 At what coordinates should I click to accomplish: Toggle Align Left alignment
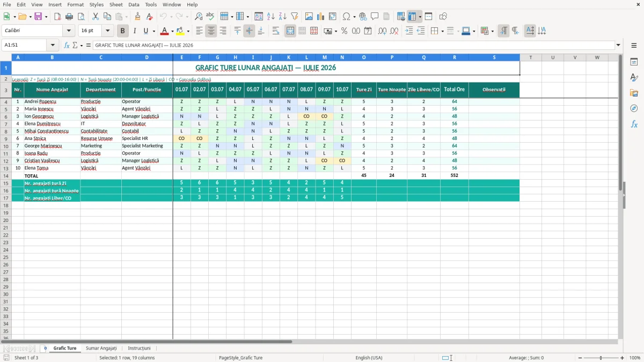[x=199, y=31]
